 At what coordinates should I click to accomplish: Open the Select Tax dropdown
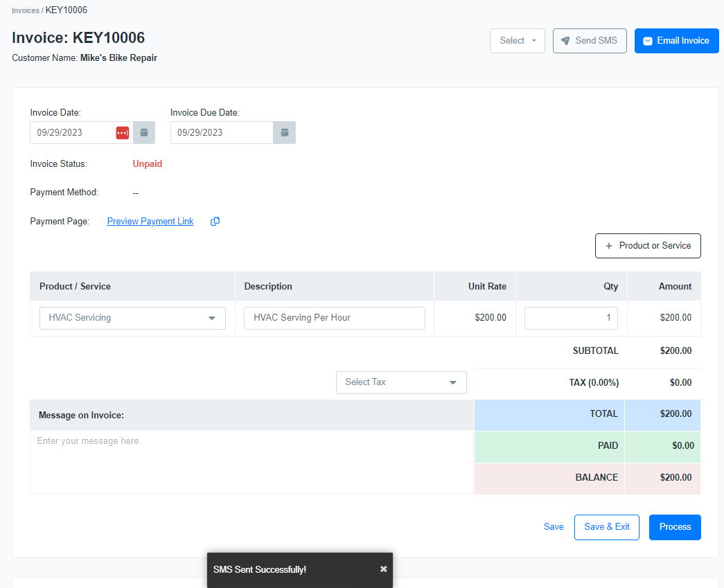(x=401, y=382)
